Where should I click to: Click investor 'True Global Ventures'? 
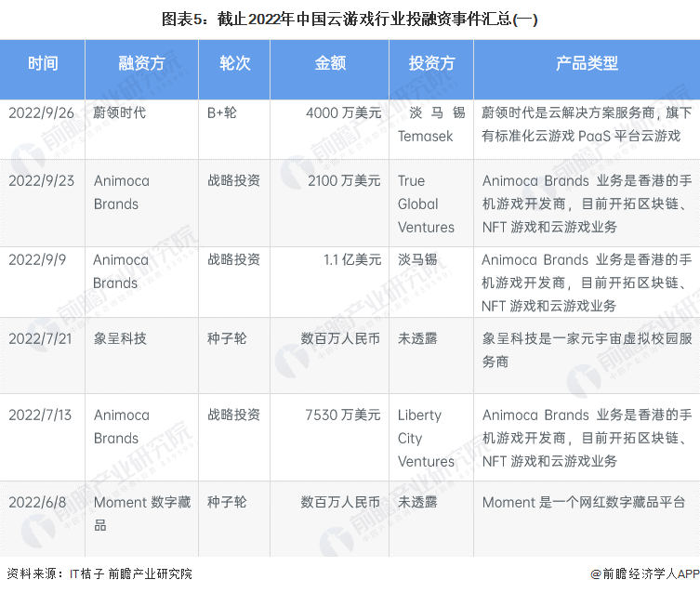[x=426, y=204]
